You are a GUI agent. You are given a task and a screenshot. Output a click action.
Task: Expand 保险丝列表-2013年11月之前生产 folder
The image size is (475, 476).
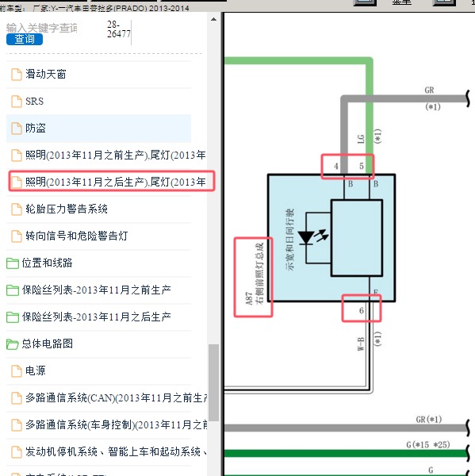[x=98, y=290]
